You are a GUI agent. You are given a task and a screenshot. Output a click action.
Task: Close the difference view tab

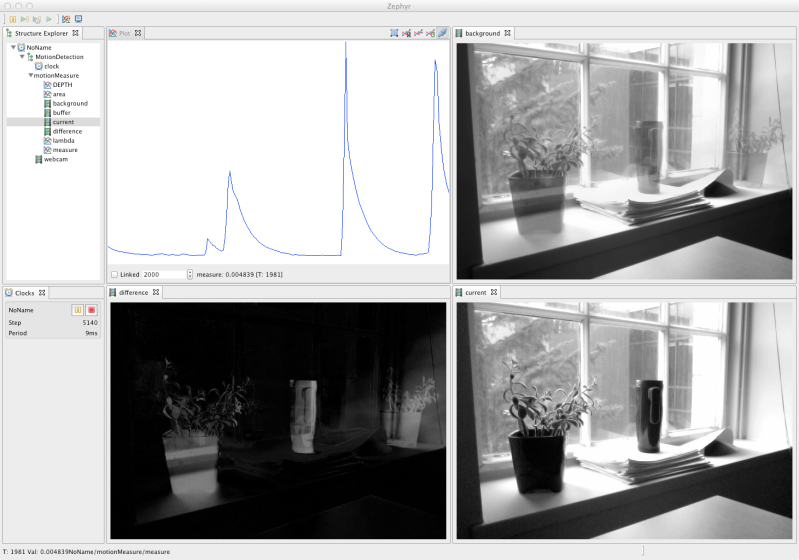[x=156, y=292]
